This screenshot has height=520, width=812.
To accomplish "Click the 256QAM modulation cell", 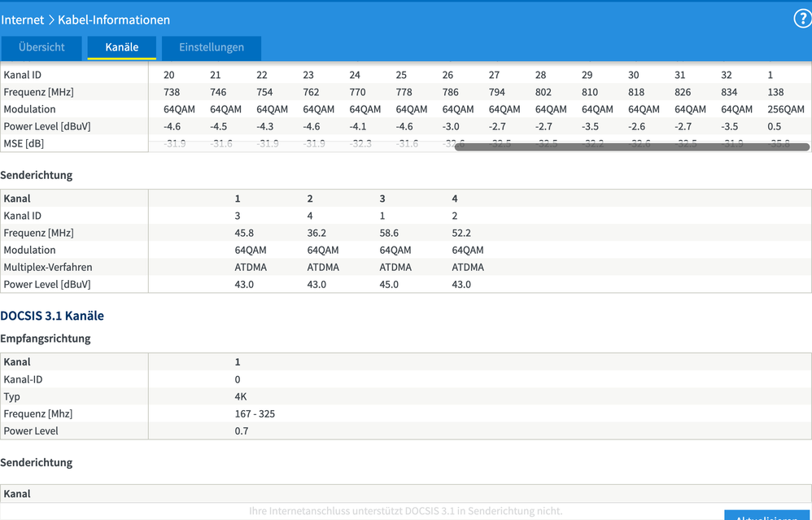I will click(x=786, y=108).
